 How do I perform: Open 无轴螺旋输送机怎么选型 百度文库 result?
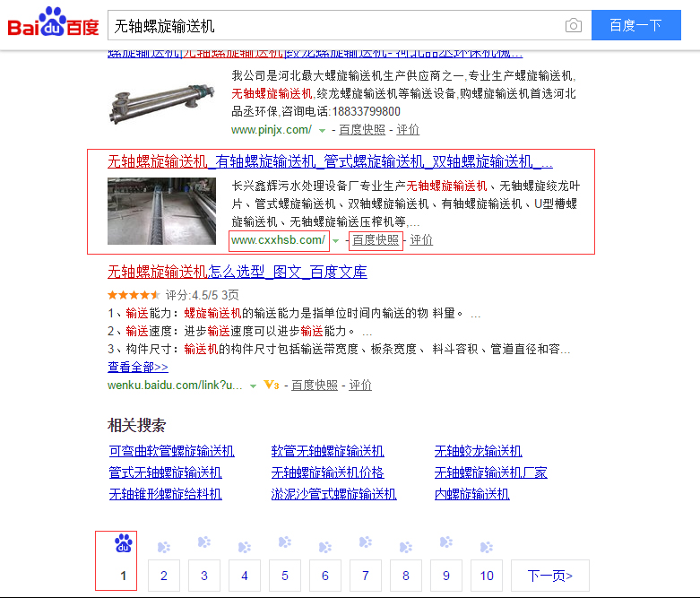pos(237,272)
